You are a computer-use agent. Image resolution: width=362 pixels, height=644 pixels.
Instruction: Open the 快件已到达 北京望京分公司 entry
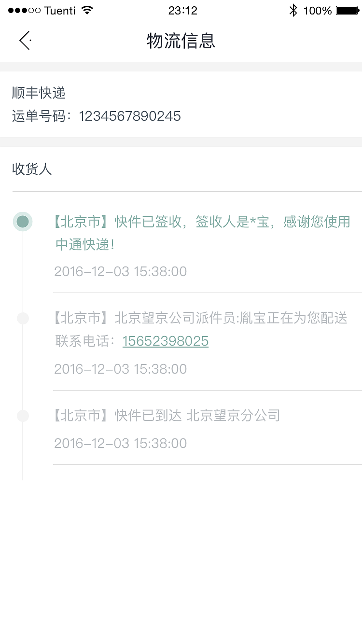click(167, 416)
